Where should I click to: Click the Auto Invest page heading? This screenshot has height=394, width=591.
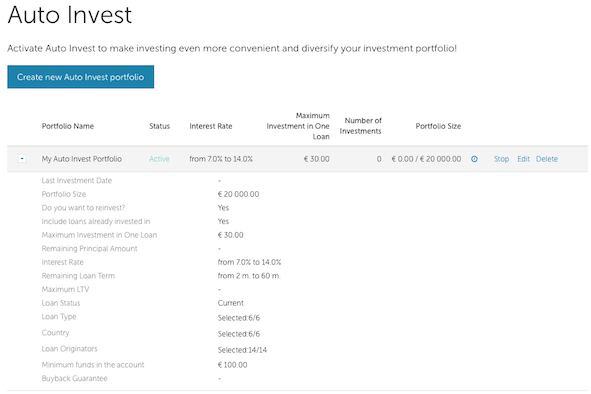70,15
